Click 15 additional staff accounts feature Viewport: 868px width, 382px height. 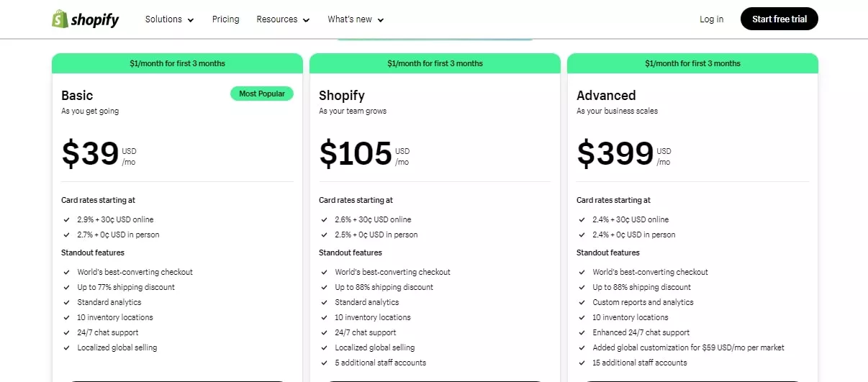(x=640, y=363)
